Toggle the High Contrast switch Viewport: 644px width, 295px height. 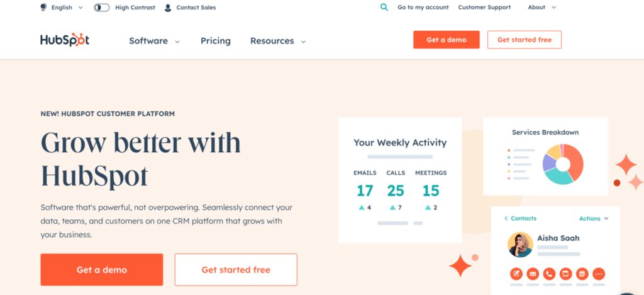(101, 8)
